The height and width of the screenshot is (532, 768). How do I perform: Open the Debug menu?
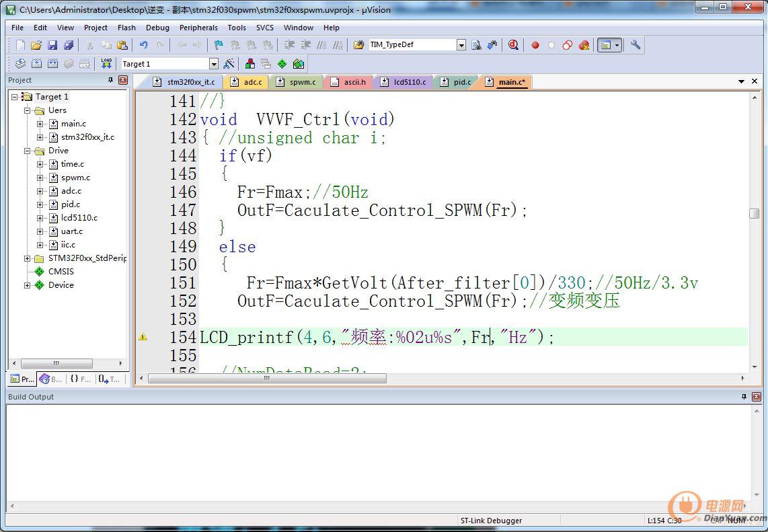tap(158, 28)
